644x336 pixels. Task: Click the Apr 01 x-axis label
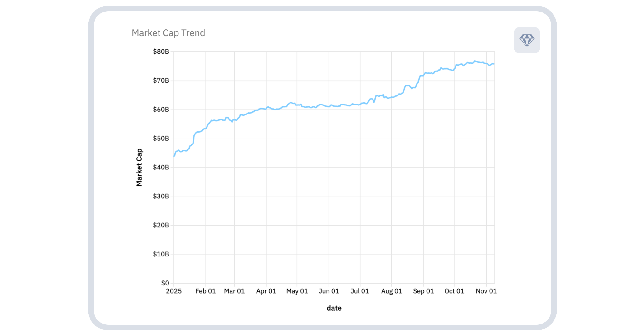click(266, 291)
